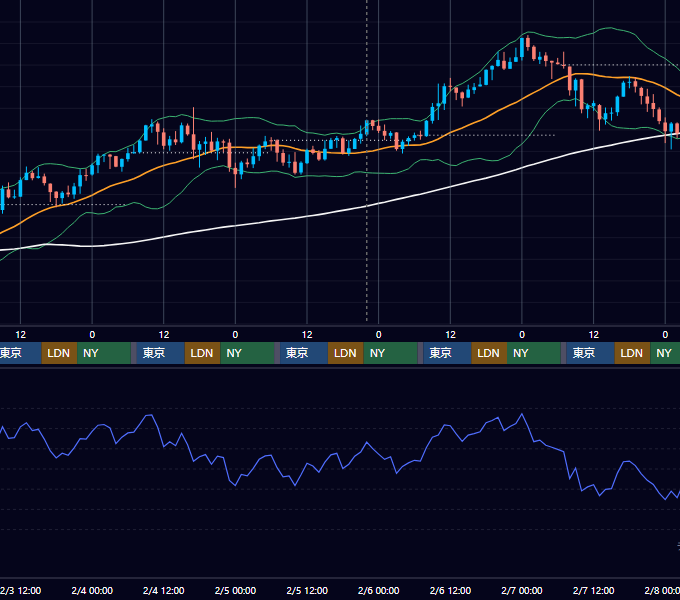This screenshot has width=680, height=600.
Task: Click the hour label "0" above 2/5 00:00
Action: 235,335
